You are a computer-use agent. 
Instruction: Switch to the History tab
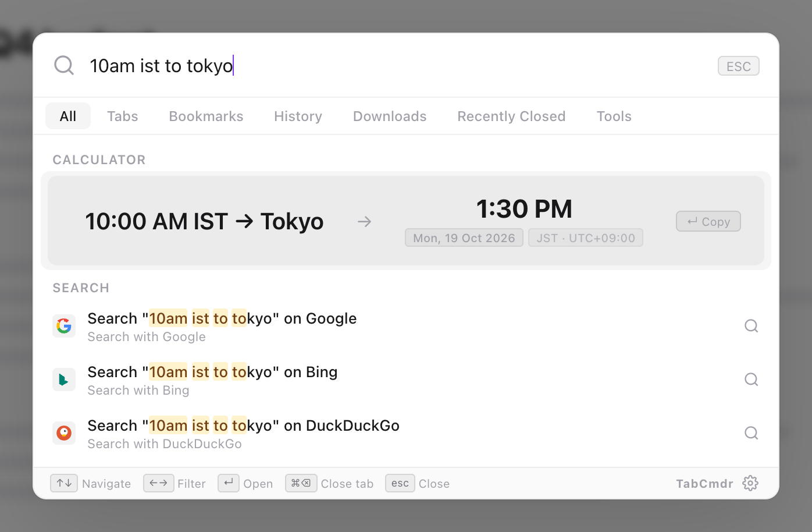pos(298,116)
